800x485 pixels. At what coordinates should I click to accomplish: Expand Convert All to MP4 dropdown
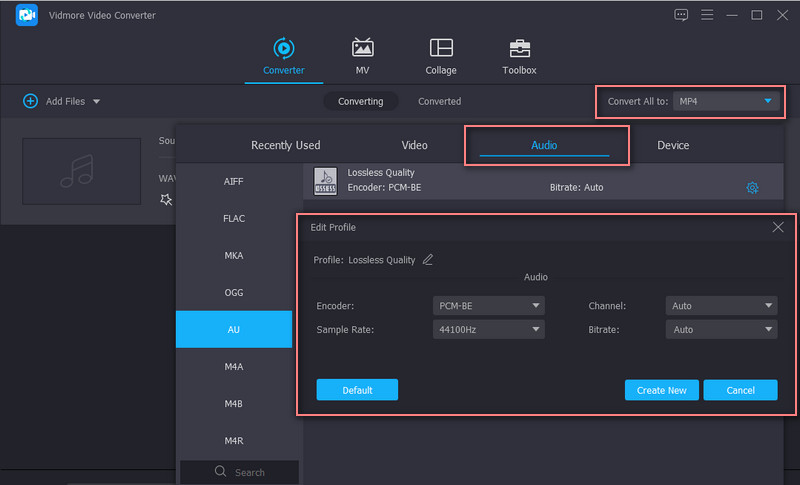click(725, 101)
